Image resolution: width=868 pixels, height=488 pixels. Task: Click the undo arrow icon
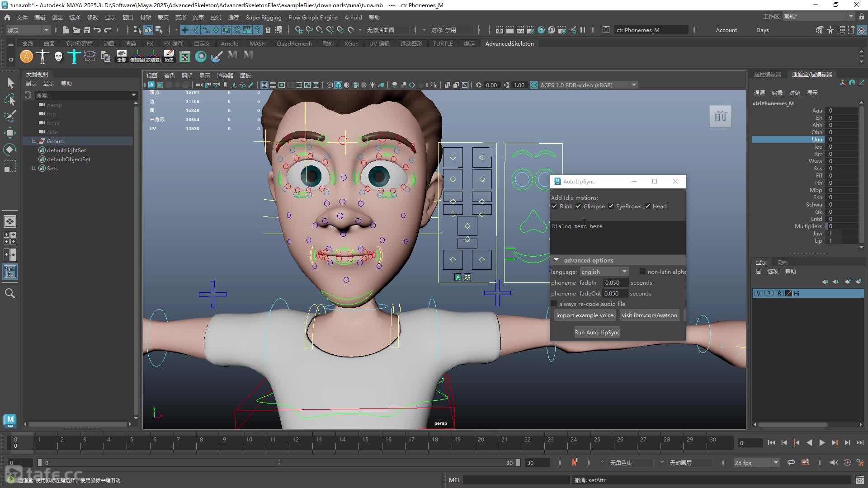97,30
